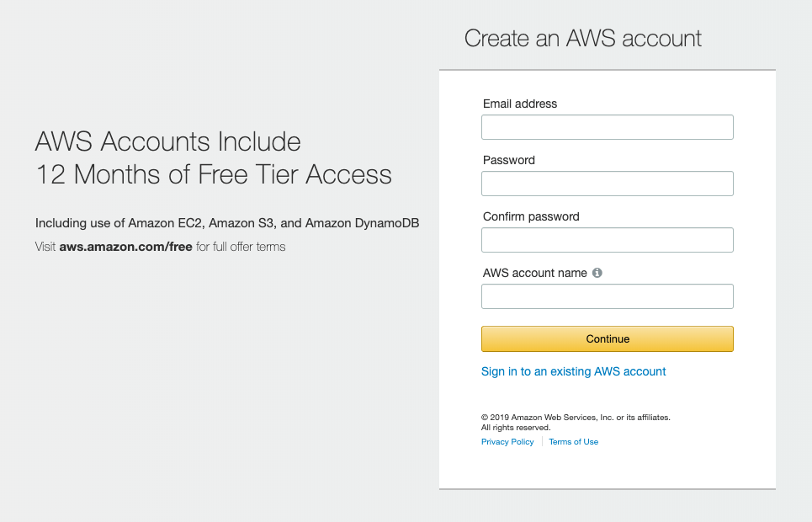Click the info icon next to AWS account name
812x522 pixels.
(x=597, y=272)
